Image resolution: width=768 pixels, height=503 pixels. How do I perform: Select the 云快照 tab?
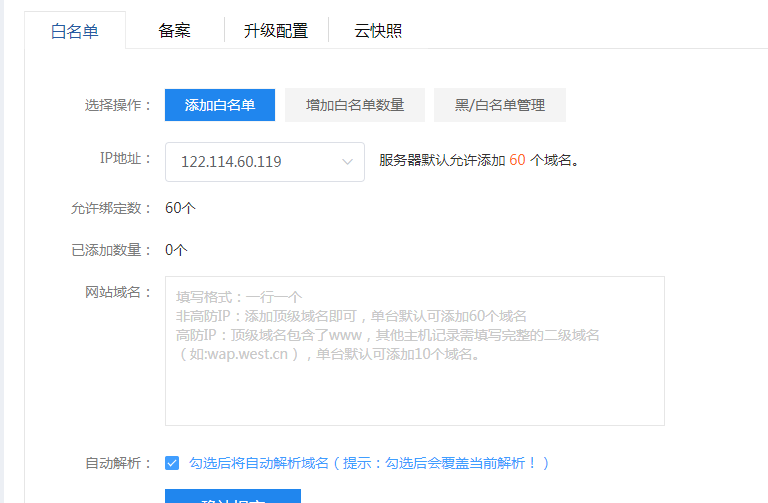pyautogui.click(x=378, y=31)
